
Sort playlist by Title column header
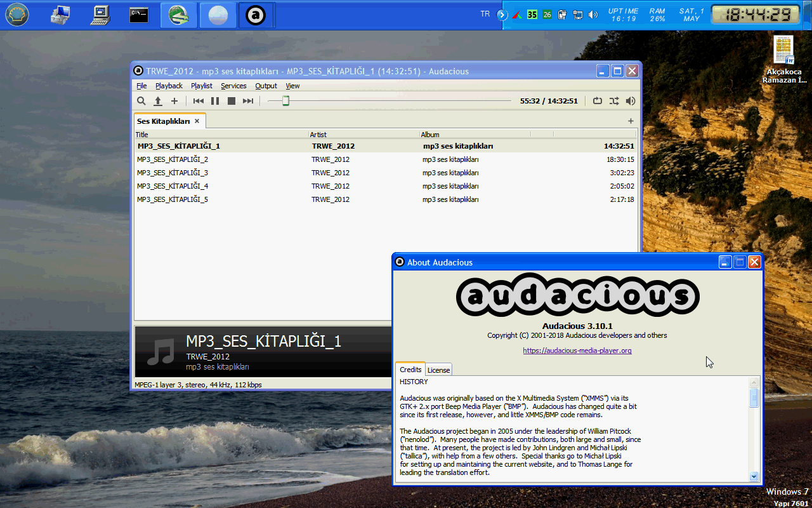tap(221, 134)
